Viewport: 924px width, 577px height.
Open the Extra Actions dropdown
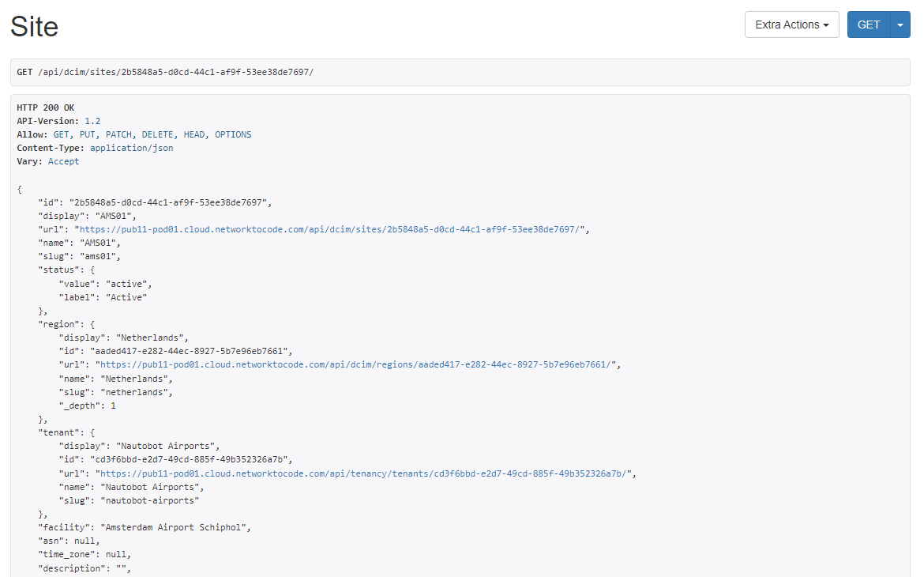point(791,25)
